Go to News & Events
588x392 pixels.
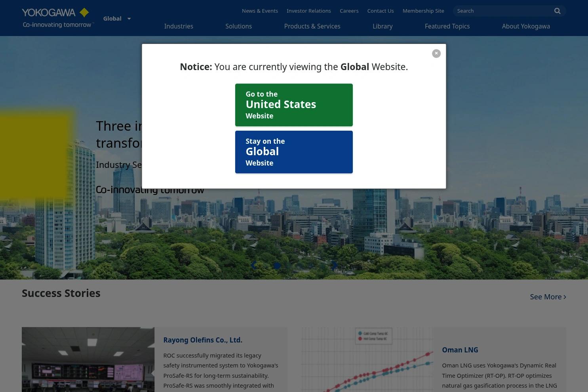(x=260, y=11)
